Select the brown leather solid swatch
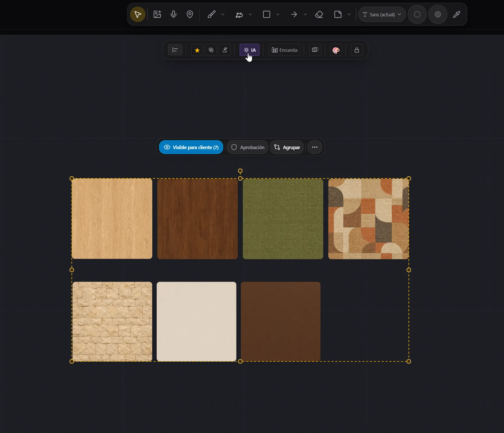This screenshot has height=433, width=504. click(x=281, y=321)
